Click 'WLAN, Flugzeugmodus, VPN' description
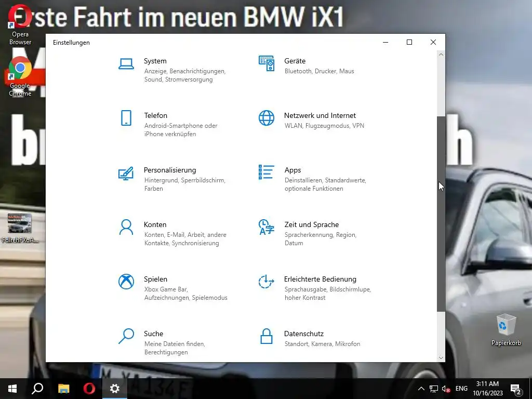This screenshot has width=532, height=399. 324,126
